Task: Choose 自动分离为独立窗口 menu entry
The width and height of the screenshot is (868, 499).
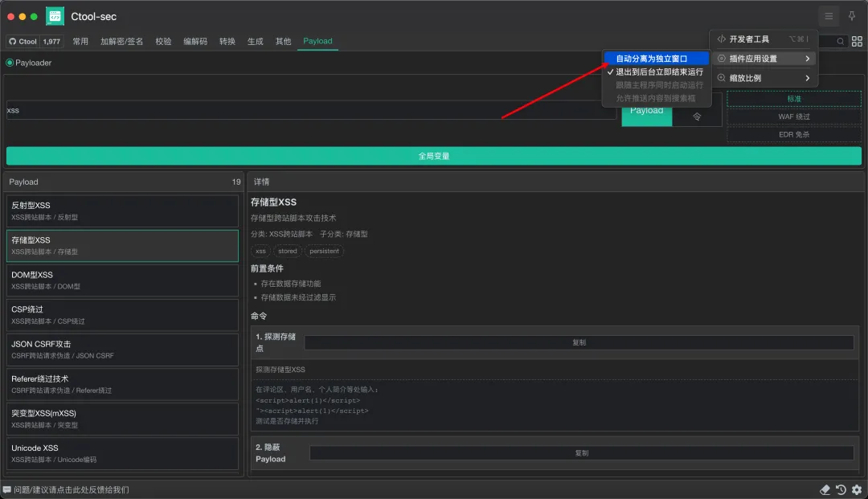Action: tap(656, 59)
